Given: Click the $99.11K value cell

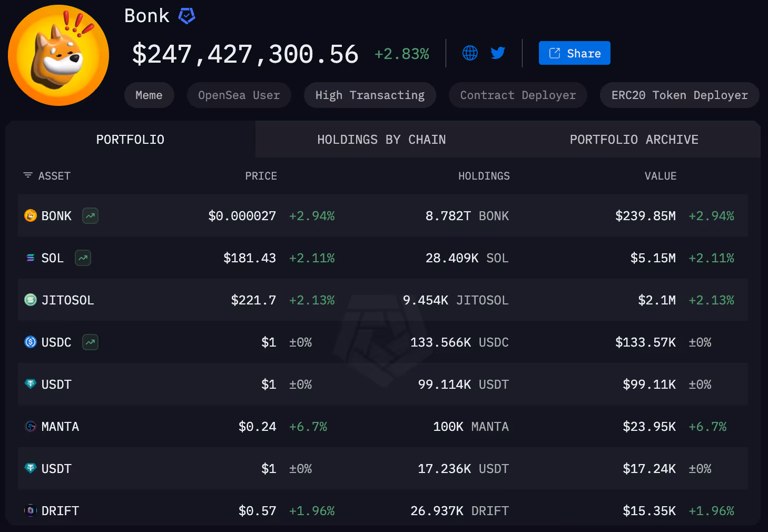Looking at the screenshot, I should click(649, 385).
